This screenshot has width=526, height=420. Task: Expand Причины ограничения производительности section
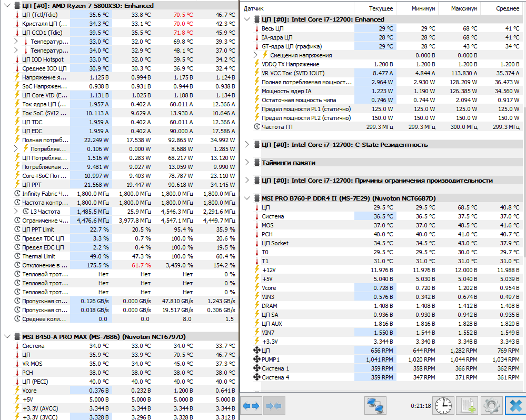[247, 181]
